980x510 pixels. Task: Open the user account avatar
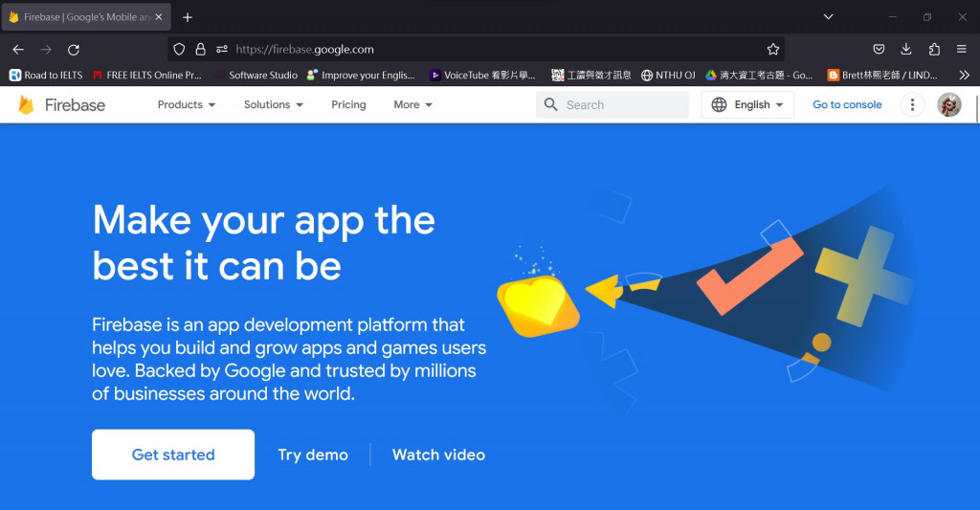(x=948, y=104)
